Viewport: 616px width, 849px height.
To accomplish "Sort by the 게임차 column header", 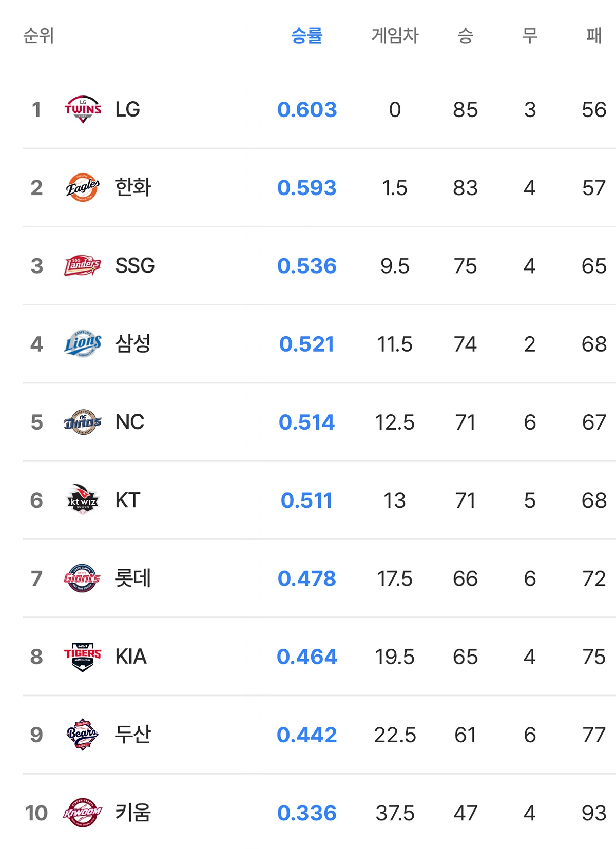I will tap(395, 35).
